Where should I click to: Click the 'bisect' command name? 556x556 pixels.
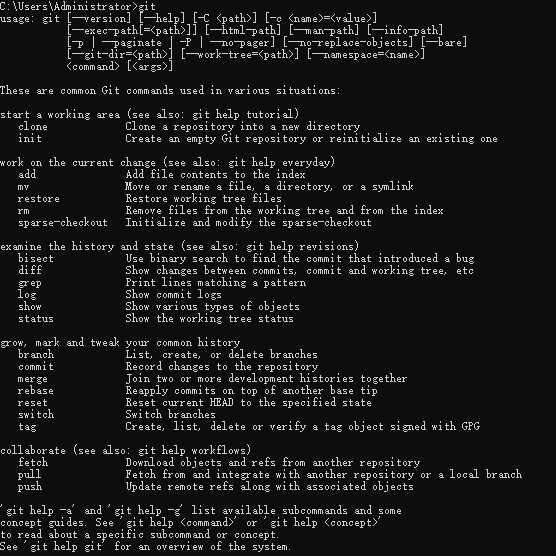[x=36, y=258]
